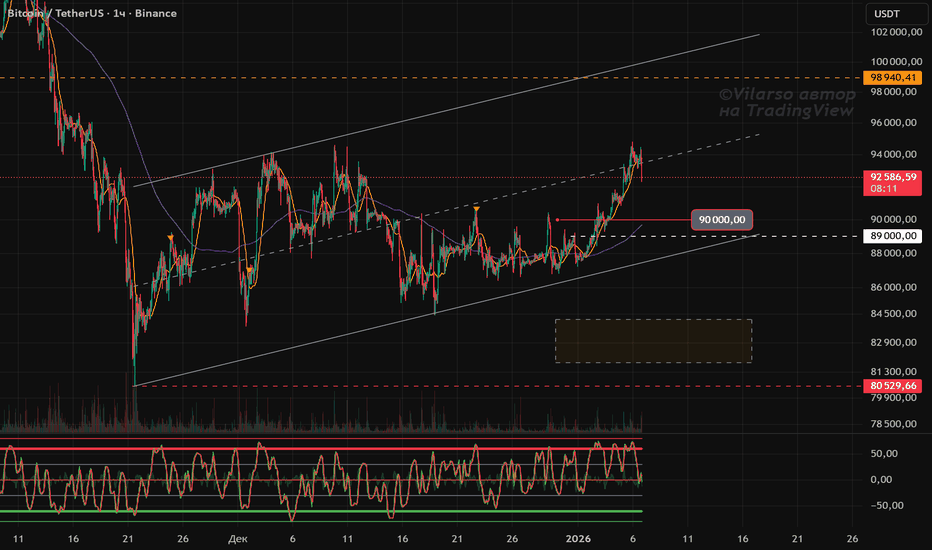This screenshot has width=932, height=550.
Task: Select the dashed orange rectangle zone
Action: click(x=653, y=341)
